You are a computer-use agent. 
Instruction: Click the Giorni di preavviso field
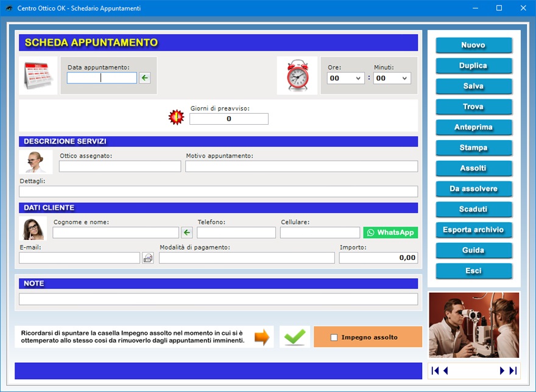pyautogui.click(x=229, y=119)
